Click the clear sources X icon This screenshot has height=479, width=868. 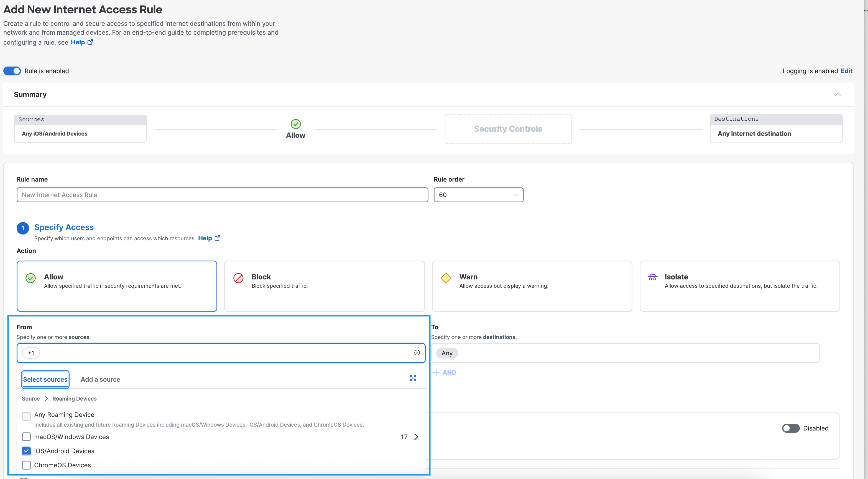(x=417, y=353)
